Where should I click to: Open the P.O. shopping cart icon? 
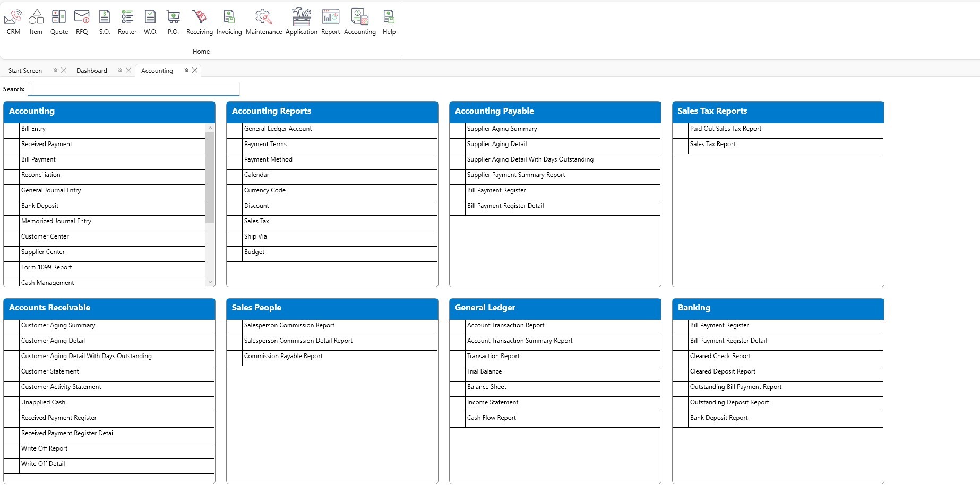point(173,18)
